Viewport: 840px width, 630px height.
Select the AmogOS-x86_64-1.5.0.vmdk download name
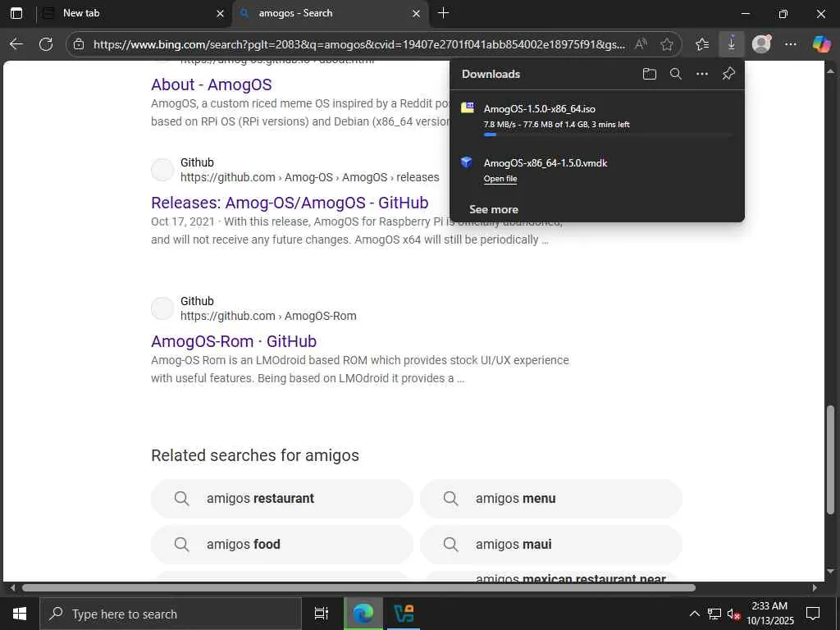[x=546, y=163]
